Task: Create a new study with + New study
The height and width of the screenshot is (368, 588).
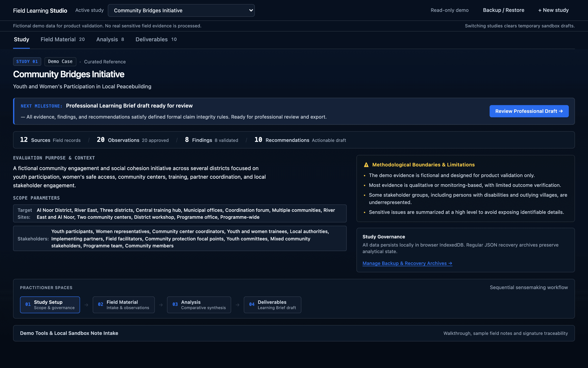Action: [553, 10]
